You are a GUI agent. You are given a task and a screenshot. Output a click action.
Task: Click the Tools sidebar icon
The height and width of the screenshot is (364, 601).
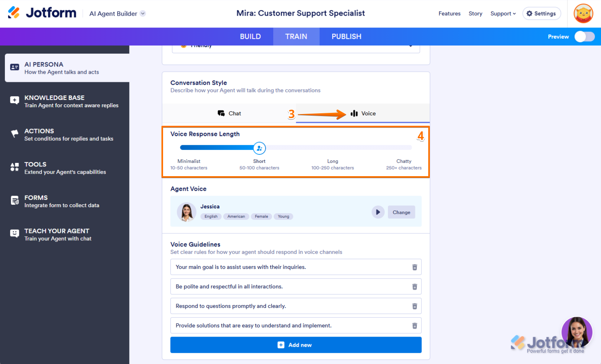point(15,167)
